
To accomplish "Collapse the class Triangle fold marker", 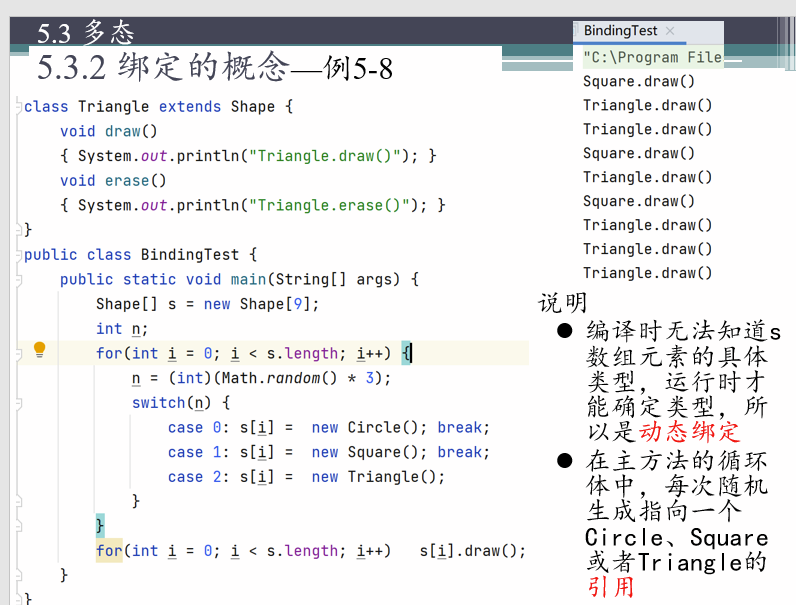I will 18,107.
